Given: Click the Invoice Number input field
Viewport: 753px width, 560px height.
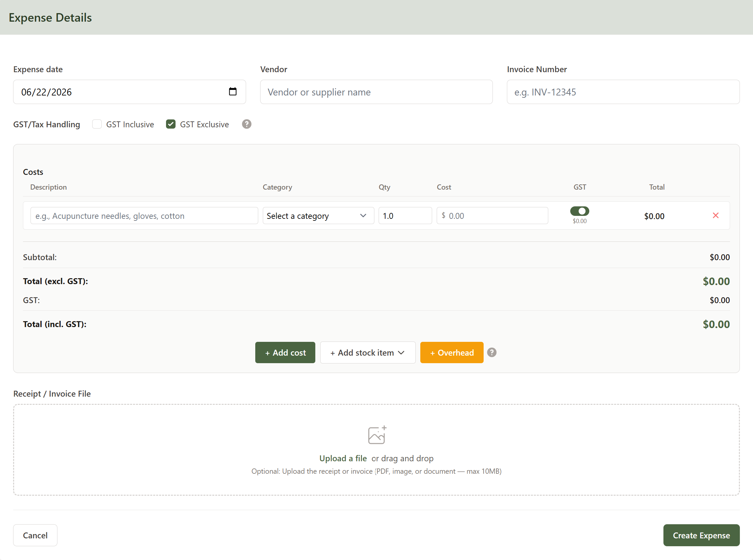Looking at the screenshot, I should tap(623, 92).
